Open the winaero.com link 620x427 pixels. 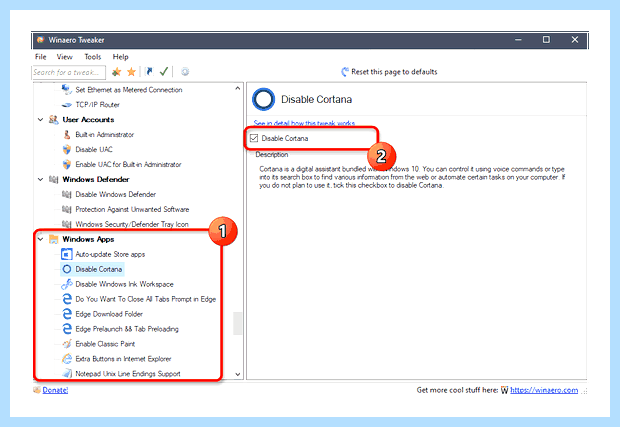click(x=544, y=390)
